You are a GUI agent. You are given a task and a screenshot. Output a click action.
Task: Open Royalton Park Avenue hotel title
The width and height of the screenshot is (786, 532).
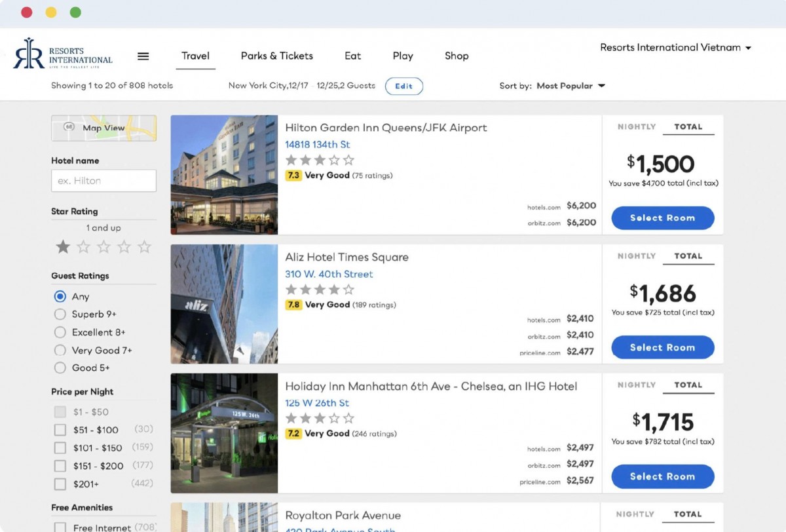click(343, 516)
